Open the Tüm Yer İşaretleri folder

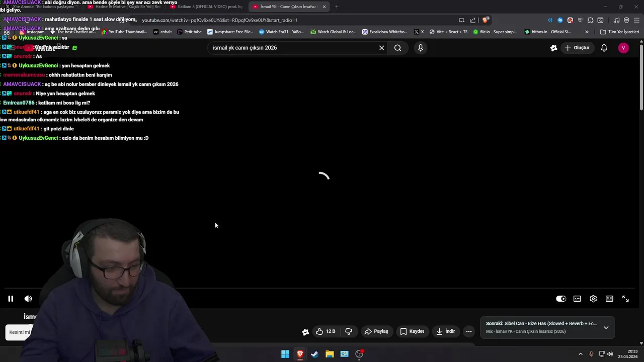click(x=619, y=32)
